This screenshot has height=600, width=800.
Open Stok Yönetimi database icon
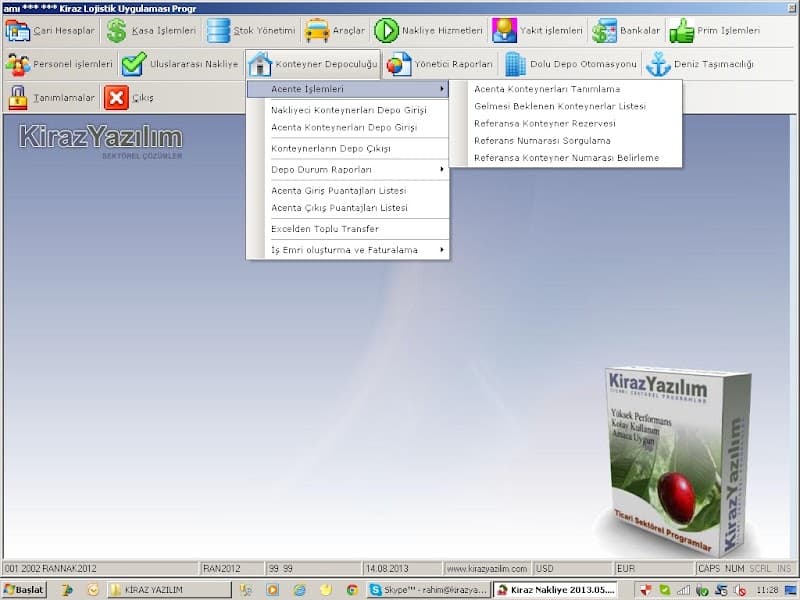218,31
